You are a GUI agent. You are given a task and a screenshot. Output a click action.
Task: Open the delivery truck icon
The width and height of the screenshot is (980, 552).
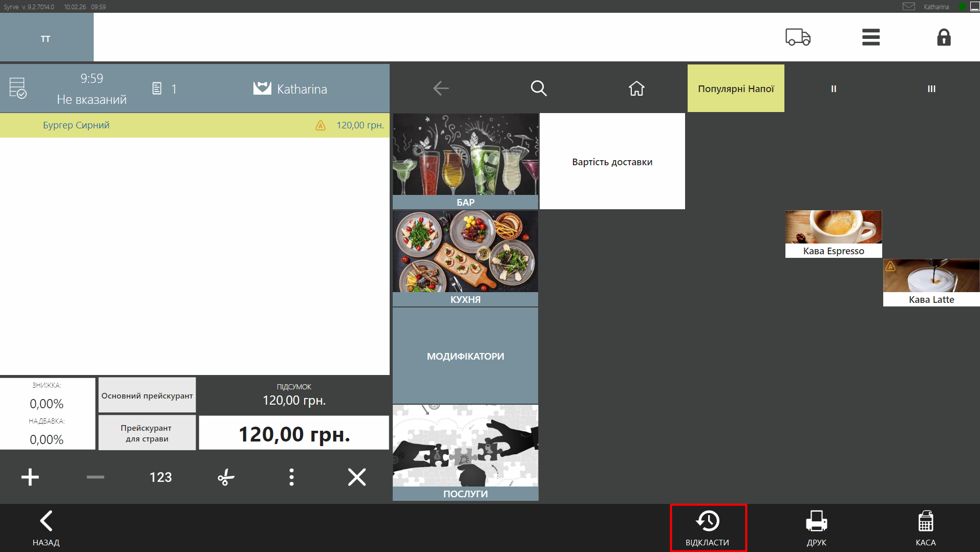click(x=797, y=37)
